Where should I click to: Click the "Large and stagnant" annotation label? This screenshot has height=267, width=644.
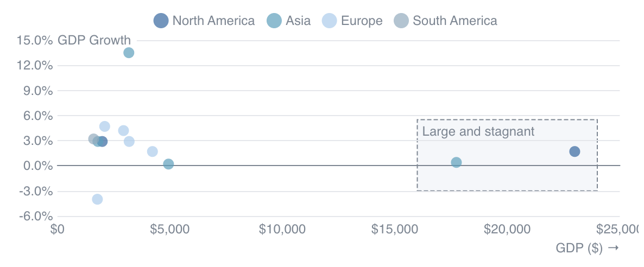point(478,131)
